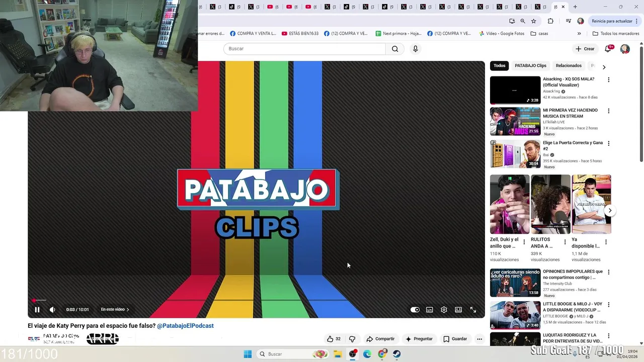Like the video with 32 likes
The width and height of the screenshot is (644, 362).
(334, 339)
